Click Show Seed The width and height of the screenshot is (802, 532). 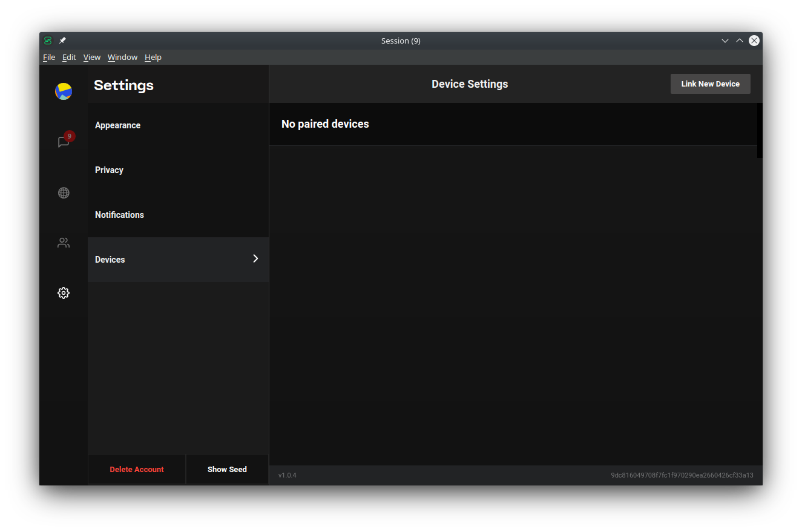click(227, 469)
